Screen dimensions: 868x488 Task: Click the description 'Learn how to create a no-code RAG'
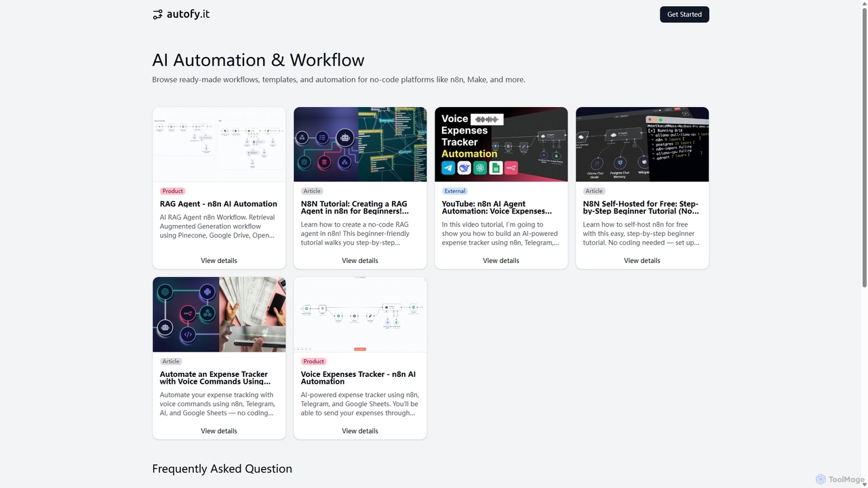pos(356,233)
